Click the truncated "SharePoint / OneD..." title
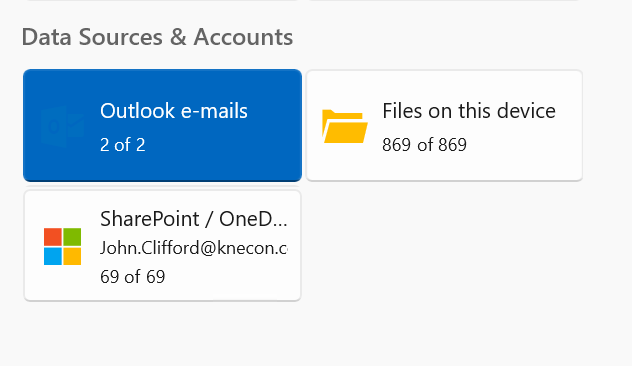The height and width of the screenshot is (366, 632). pyautogui.click(x=193, y=219)
